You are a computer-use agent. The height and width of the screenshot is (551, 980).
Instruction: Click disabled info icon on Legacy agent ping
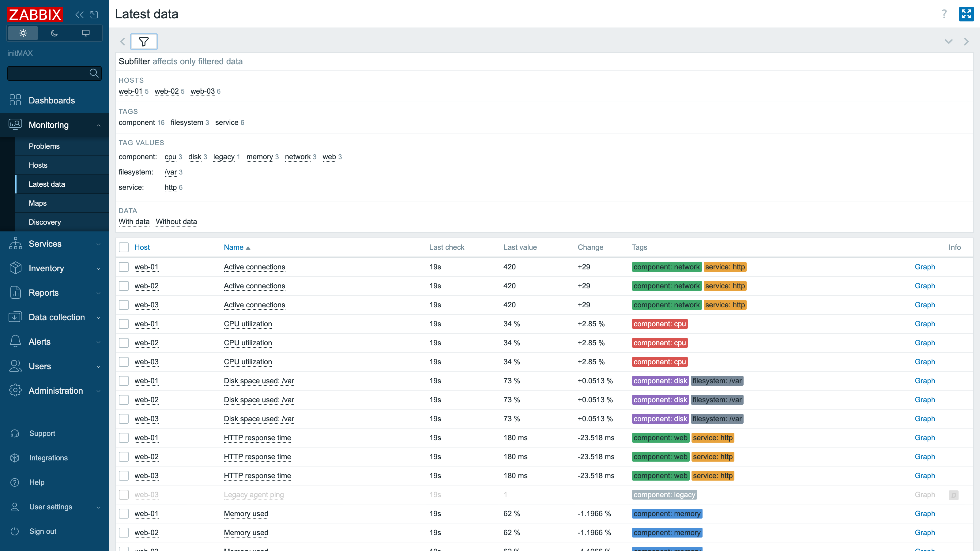click(x=953, y=495)
